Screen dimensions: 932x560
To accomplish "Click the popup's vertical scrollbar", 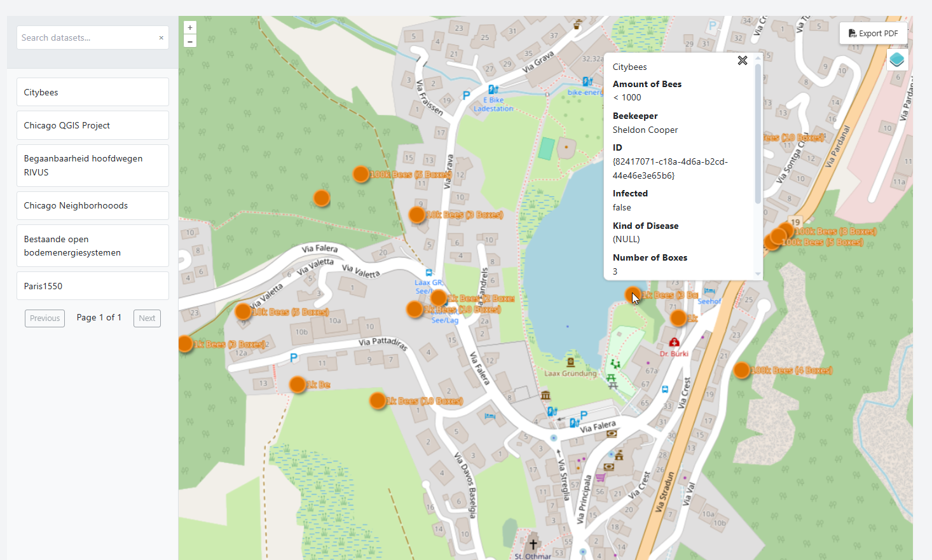I will (x=757, y=133).
